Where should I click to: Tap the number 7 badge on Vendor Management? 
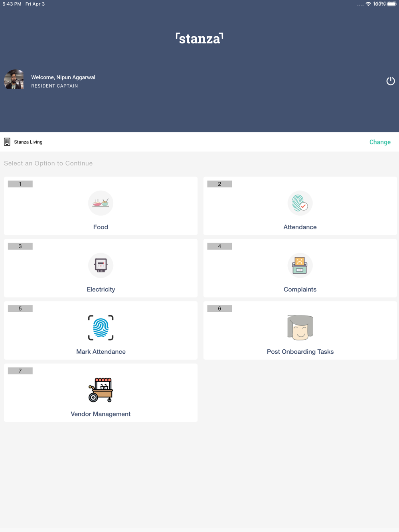click(x=20, y=370)
